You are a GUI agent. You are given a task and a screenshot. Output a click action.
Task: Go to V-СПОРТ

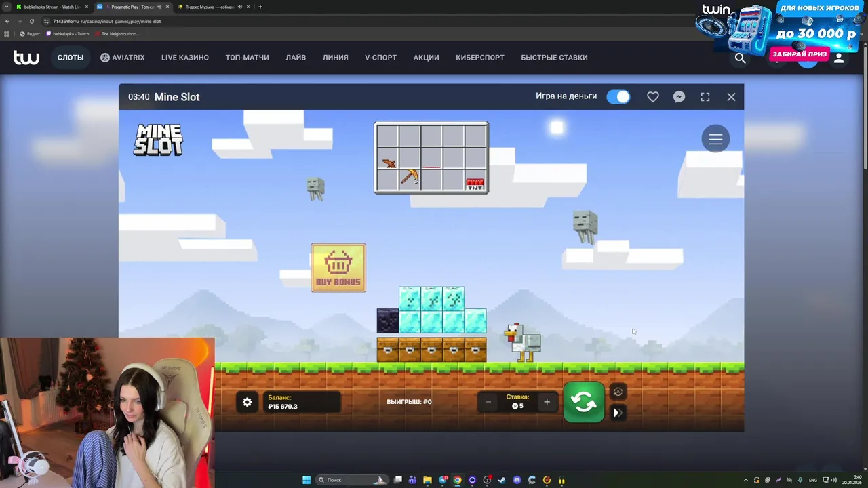click(380, 58)
